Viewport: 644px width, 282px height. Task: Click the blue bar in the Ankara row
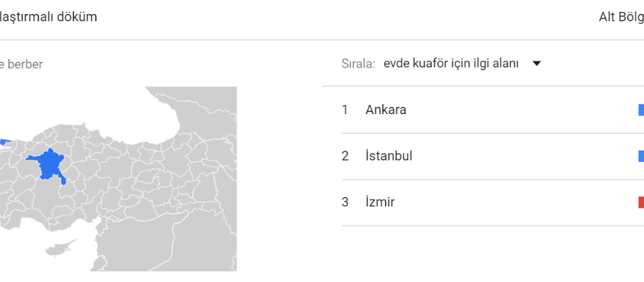pyautogui.click(x=641, y=110)
